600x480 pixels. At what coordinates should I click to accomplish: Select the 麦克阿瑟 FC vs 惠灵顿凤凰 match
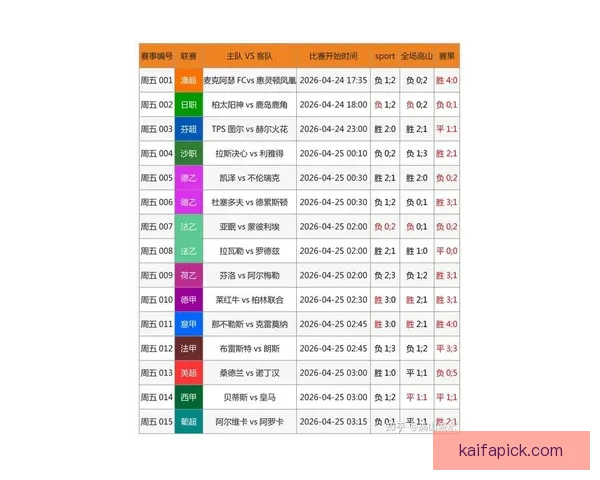249,80
